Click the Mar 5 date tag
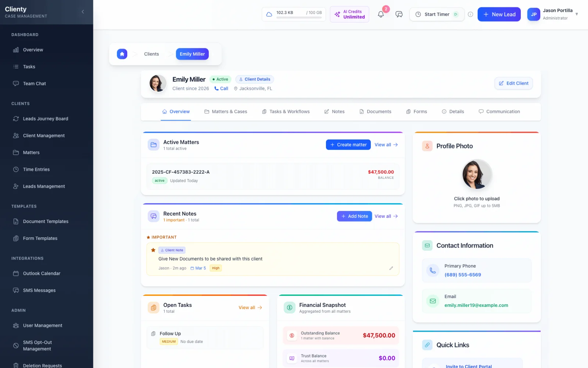Viewport: 588px width, 368px height. pos(198,268)
